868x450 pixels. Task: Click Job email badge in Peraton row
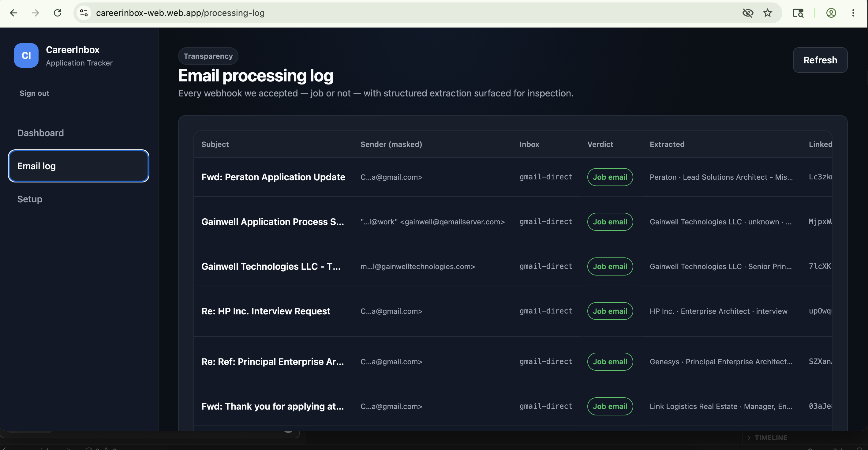pyautogui.click(x=610, y=177)
